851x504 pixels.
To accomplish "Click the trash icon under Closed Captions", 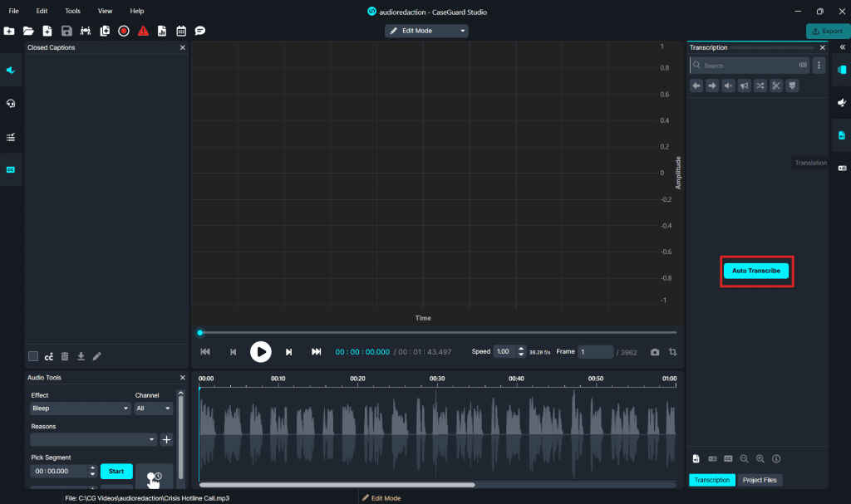I will click(65, 356).
